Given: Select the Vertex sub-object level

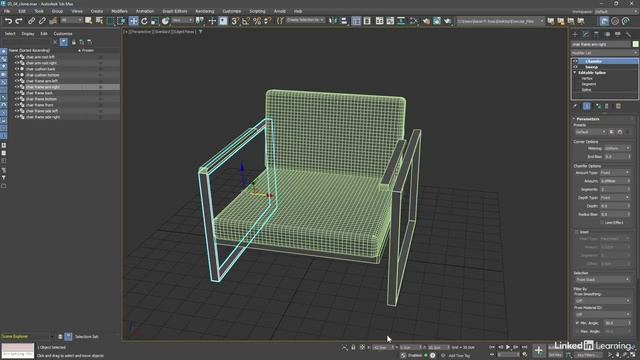Looking at the screenshot, I should click(x=587, y=78).
